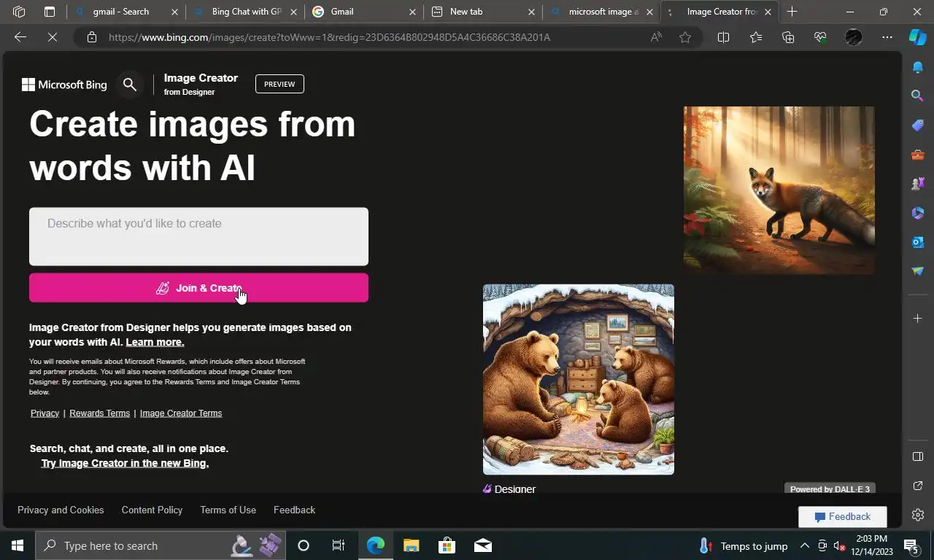Open the footer Feedback link
Screen dimensions: 934x560
coord(294,510)
